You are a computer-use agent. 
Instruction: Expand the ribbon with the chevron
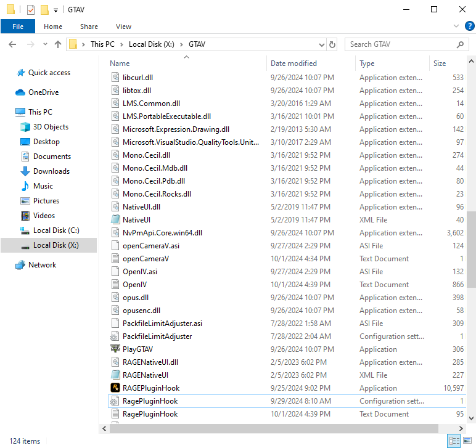click(x=456, y=26)
